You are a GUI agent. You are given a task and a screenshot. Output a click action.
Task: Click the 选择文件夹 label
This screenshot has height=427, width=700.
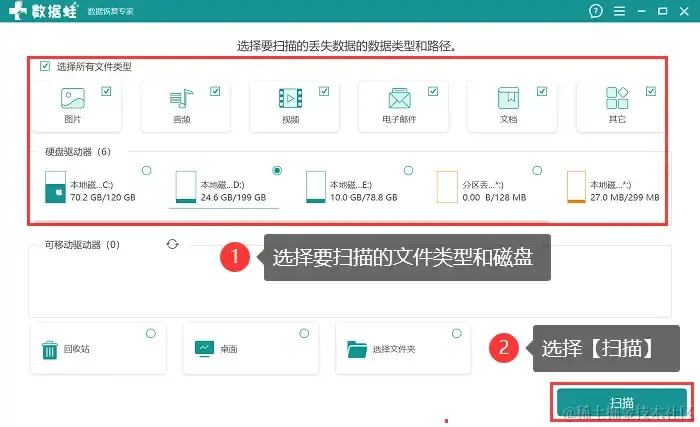pos(394,349)
